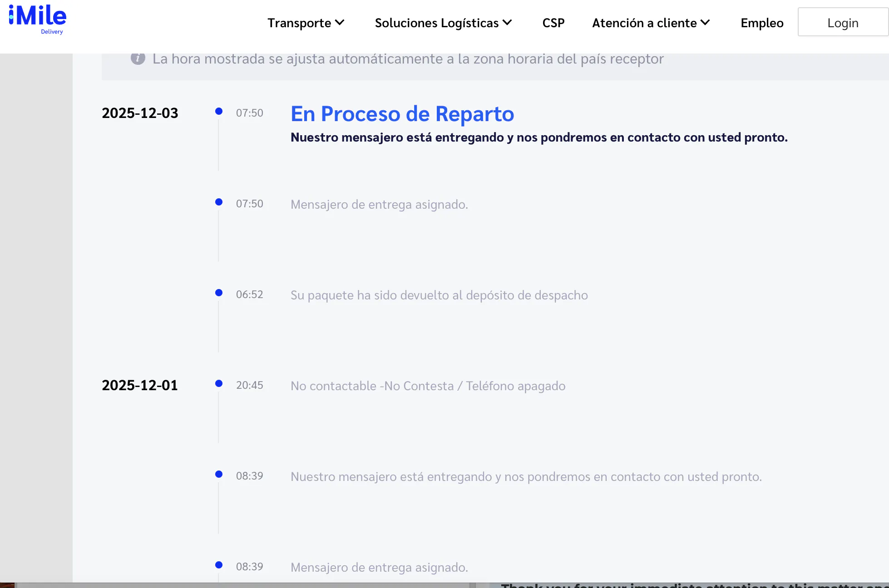This screenshot has width=889, height=588.
Task: Click the blue dot for 07:50 En Proceso de Reparto
Action: [x=219, y=111]
